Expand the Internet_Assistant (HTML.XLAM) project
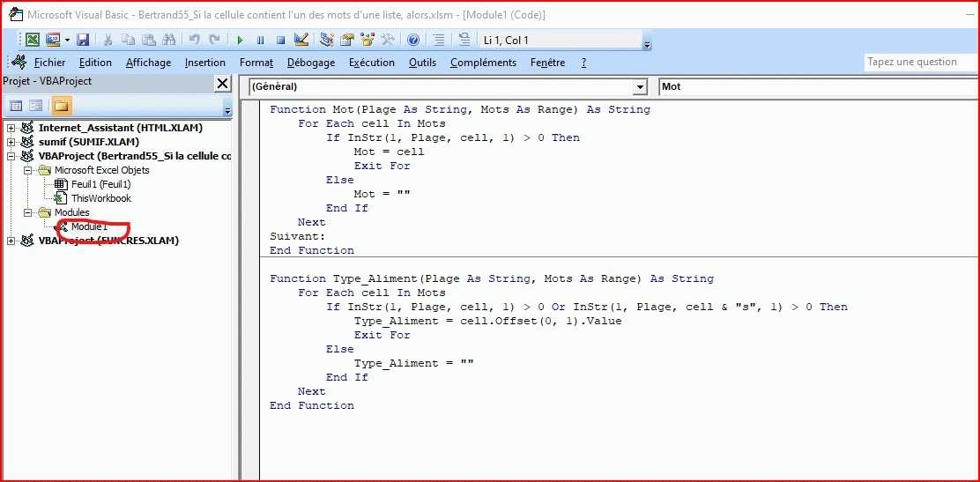 pos(11,128)
